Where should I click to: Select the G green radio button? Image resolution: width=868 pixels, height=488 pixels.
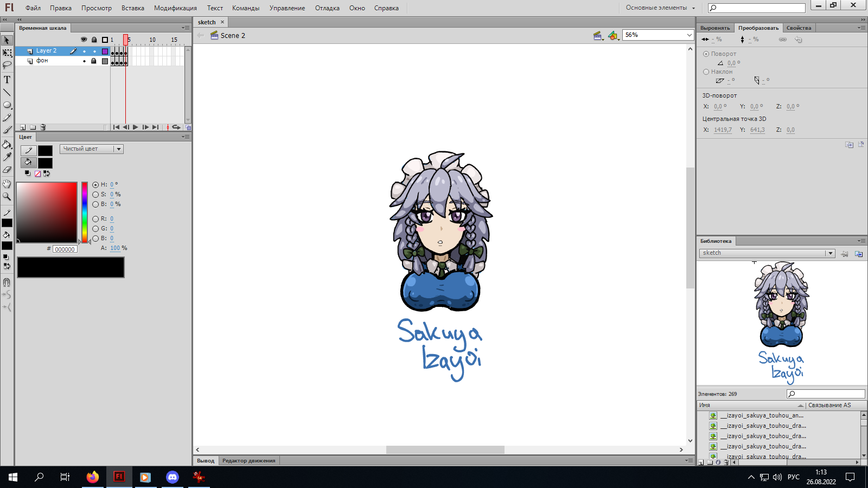click(x=95, y=229)
